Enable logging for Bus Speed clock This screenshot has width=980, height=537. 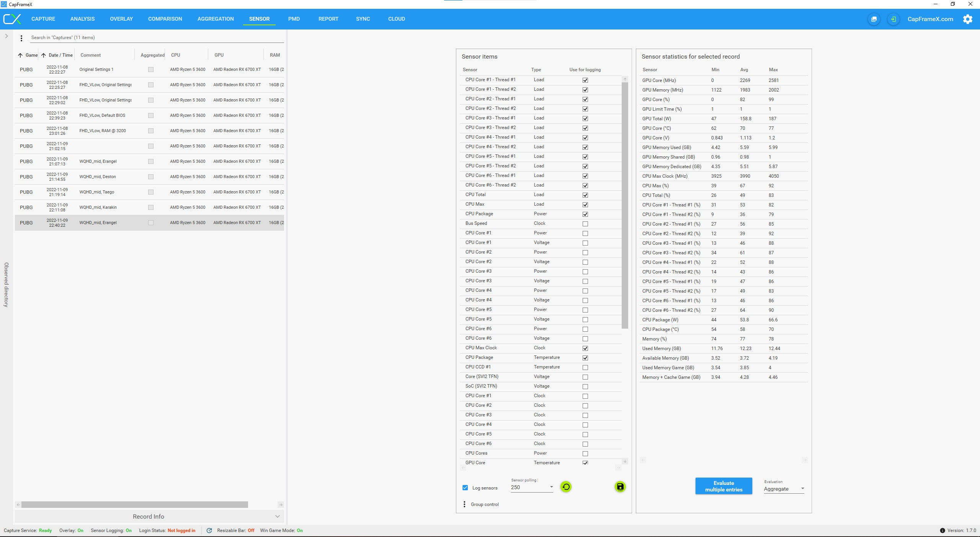tap(585, 224)
